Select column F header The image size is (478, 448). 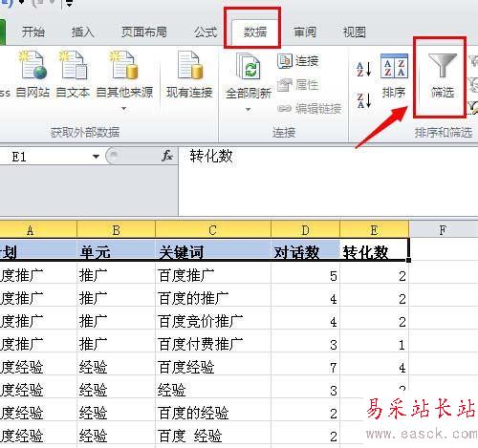(x=443, y=230)
